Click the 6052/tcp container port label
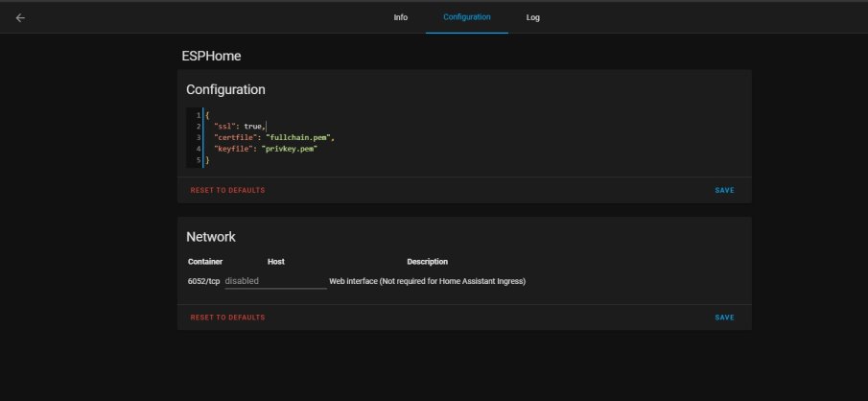 203,281
